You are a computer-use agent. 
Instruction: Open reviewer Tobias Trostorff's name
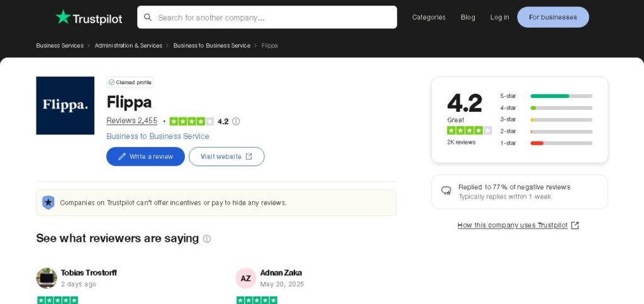pyautogui.click(x=89, y=273)
